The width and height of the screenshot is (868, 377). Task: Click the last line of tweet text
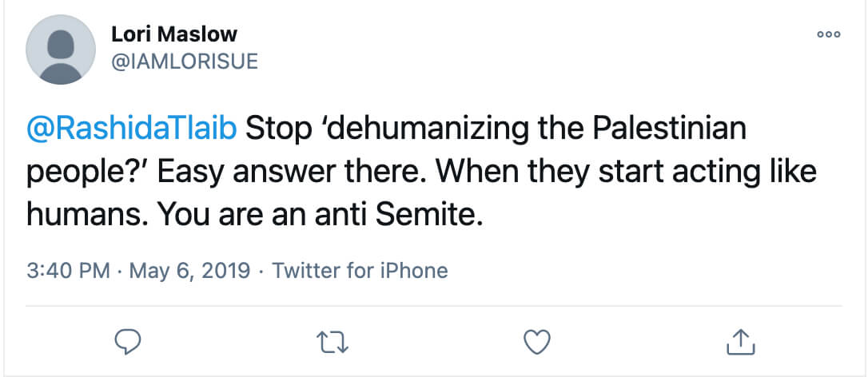click(255, 216)
